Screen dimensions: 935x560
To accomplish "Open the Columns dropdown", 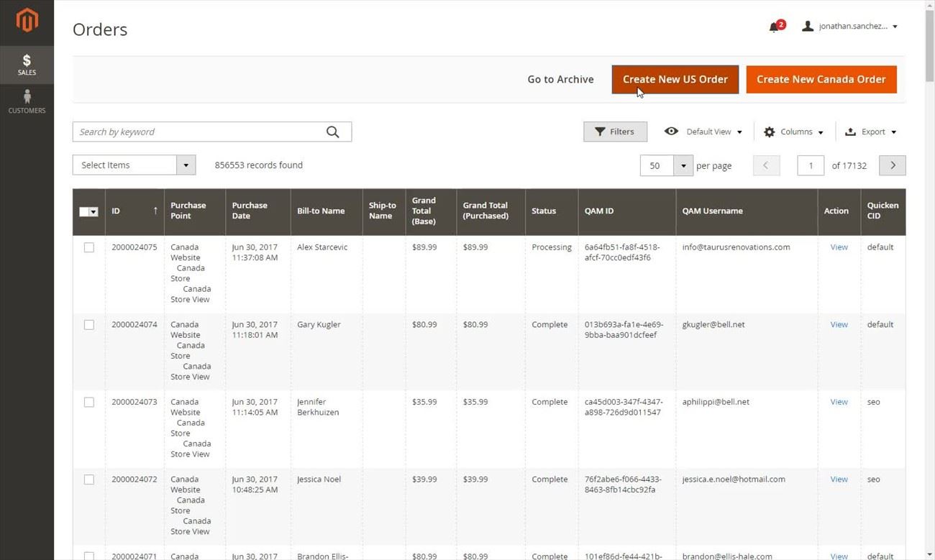I will point(793,132).
